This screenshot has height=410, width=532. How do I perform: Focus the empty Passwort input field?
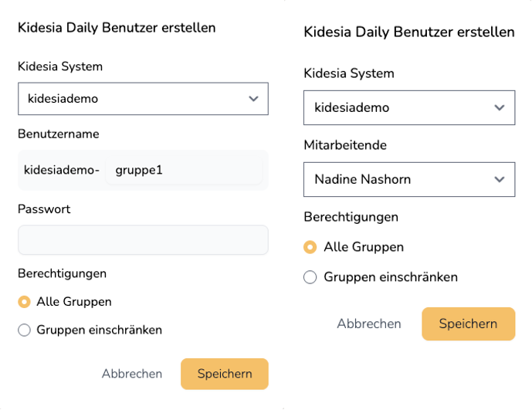pos(143,240)
